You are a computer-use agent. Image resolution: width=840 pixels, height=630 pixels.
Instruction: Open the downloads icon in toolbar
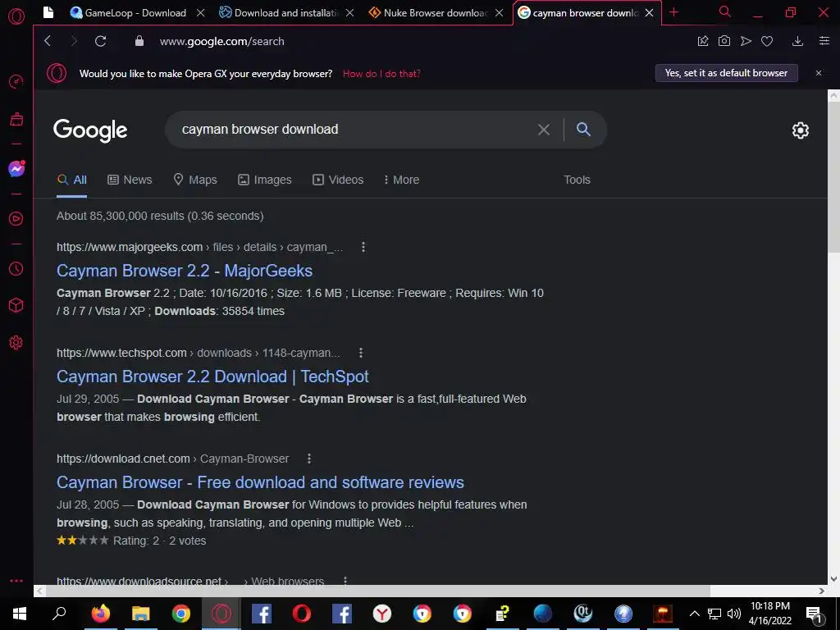pos(797,41)
